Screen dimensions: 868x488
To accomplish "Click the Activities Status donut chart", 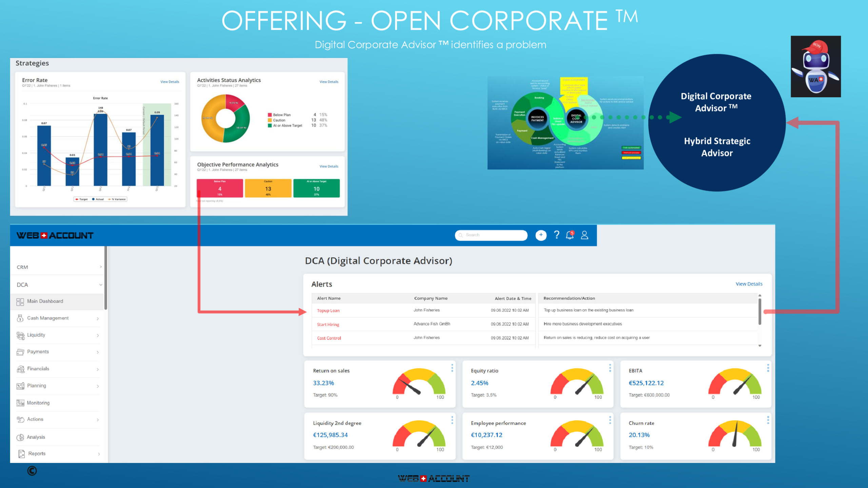I will tap(225, 118).
